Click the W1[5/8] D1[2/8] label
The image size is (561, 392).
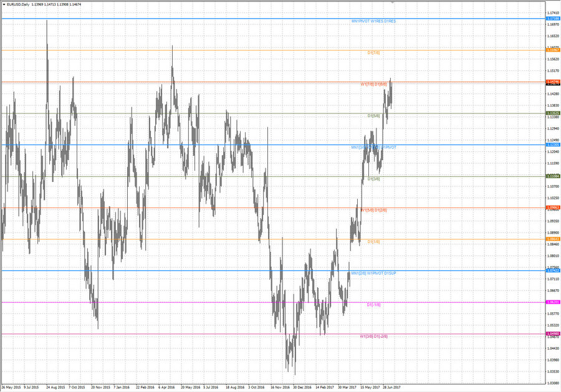[375, 209]
